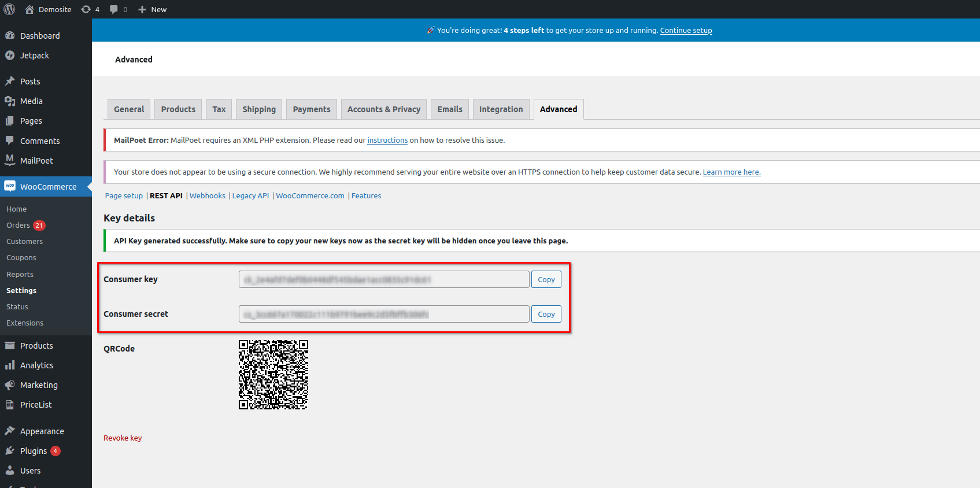
Task: Click Learn more here link
Action: click(x=732, y=172)
